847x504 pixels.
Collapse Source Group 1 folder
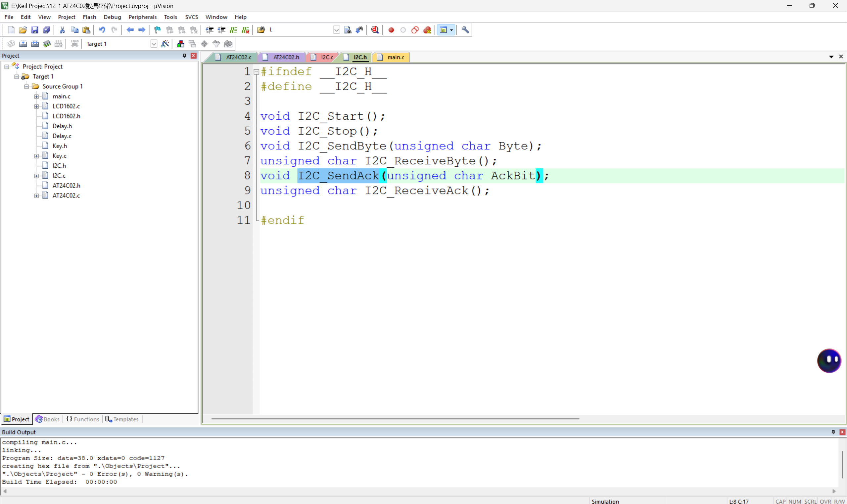[26, 87]
